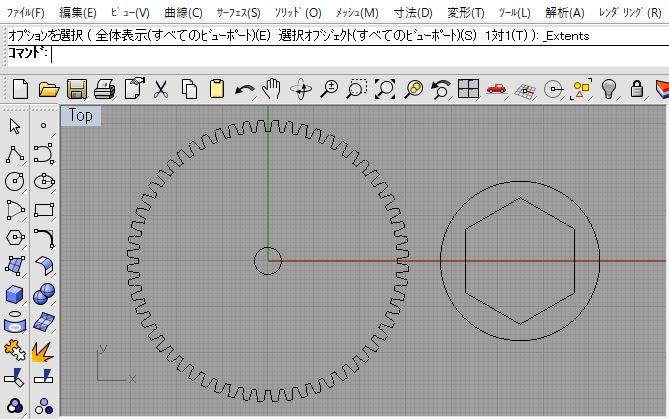Select the Explode tool

(43, 352)
